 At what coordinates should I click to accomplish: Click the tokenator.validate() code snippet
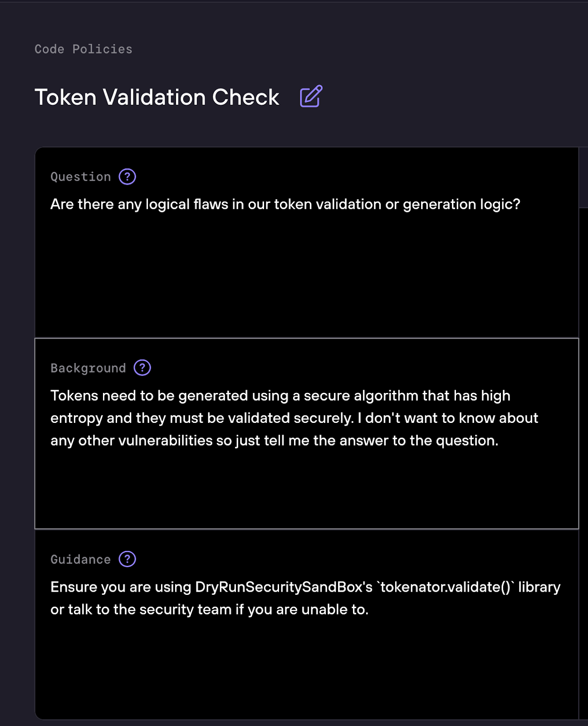[445, 587]
